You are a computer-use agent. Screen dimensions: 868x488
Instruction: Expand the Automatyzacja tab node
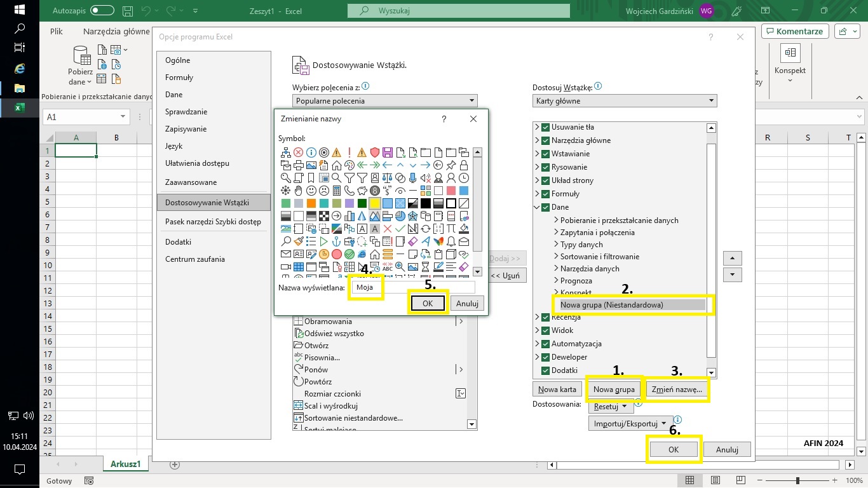537,344
